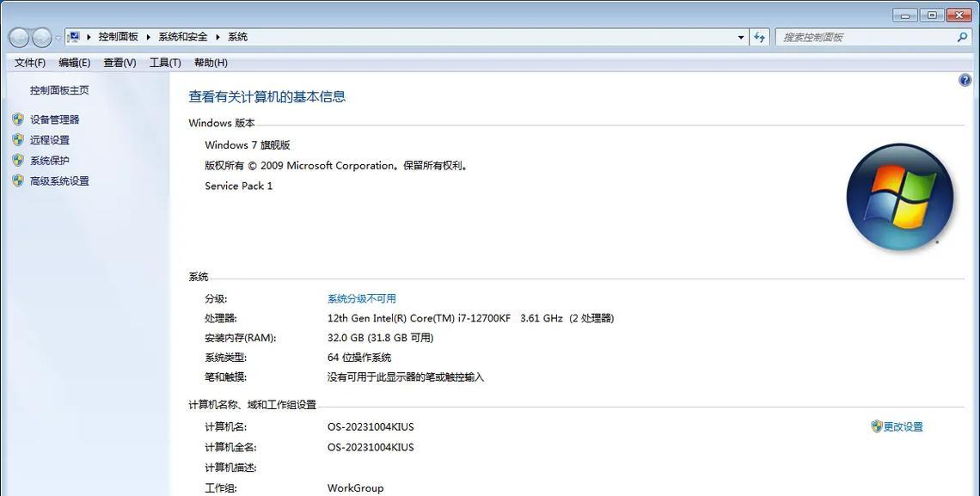Image resolution: width=980 pixels, height=496 pixels.
Task: Select 控制面板 in the address breadcrumb
Action: point(118,37)
